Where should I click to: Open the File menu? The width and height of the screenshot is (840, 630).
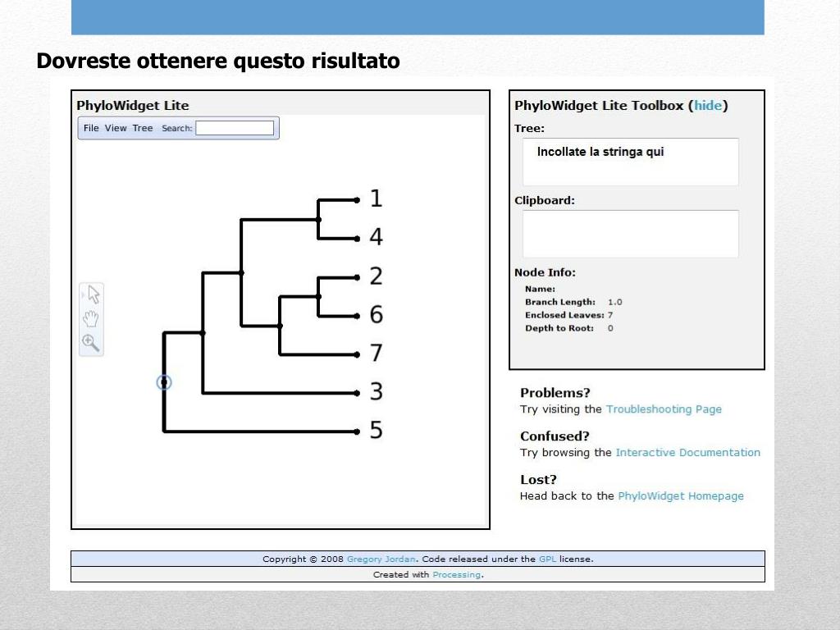pos(91,128)
